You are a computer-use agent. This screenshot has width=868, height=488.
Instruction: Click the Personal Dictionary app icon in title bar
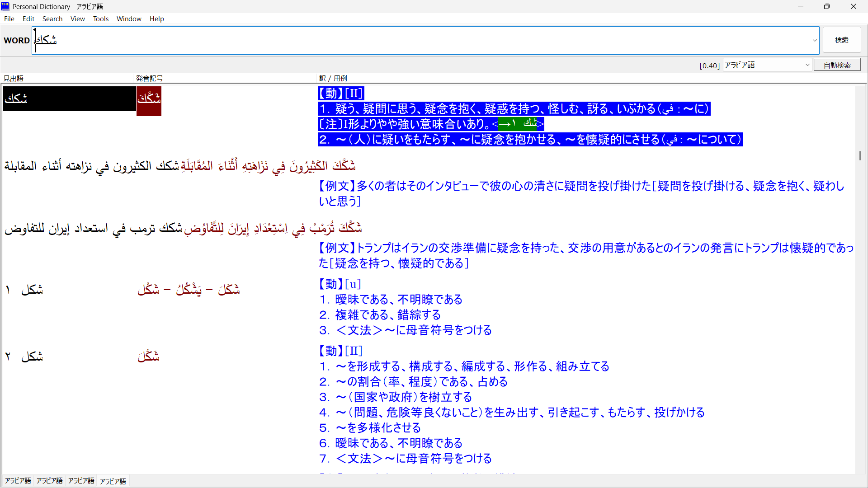coord(5,6)
